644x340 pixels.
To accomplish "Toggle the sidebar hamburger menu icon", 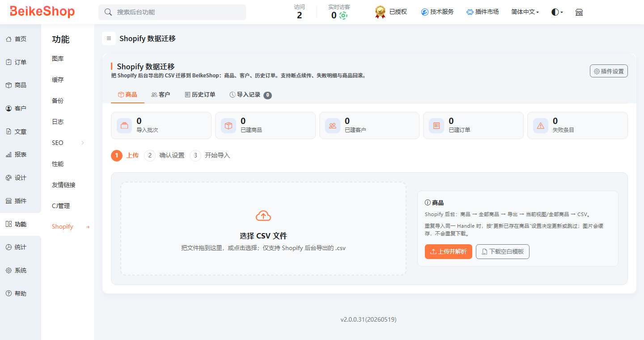I will click(x=109, y=38).
